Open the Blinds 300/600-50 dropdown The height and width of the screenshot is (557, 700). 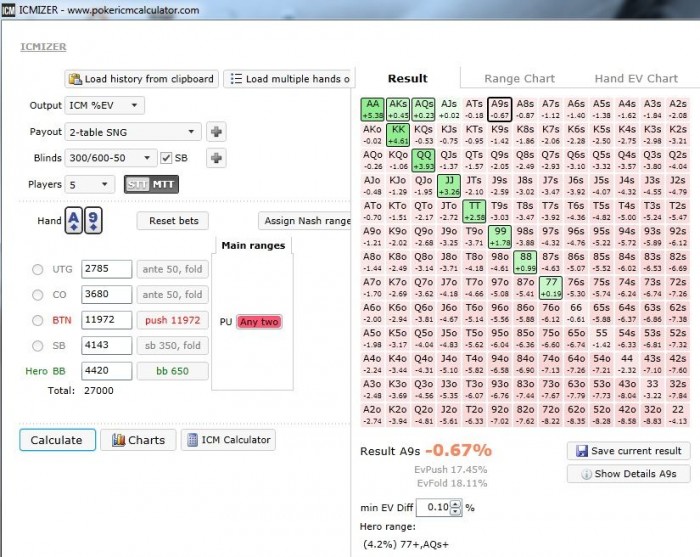111,158
